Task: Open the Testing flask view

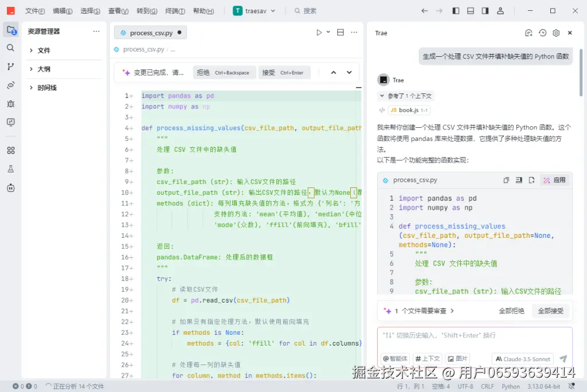Action: point(11,169)
